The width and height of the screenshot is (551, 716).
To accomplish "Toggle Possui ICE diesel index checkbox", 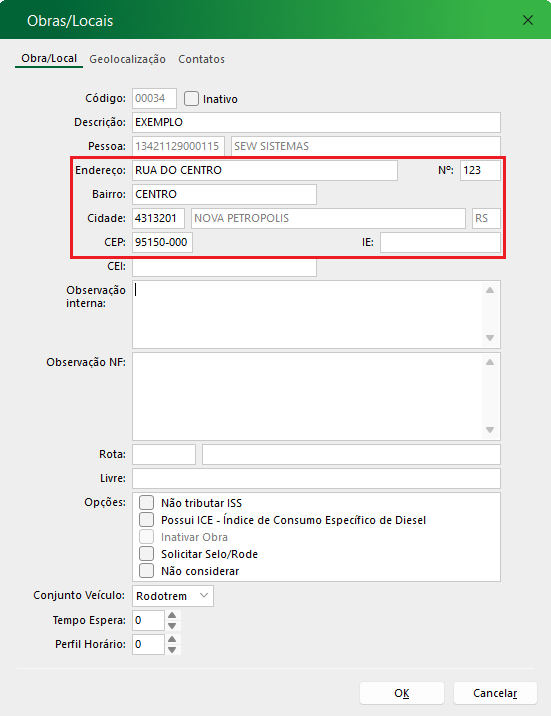I will tap(147, 519).
